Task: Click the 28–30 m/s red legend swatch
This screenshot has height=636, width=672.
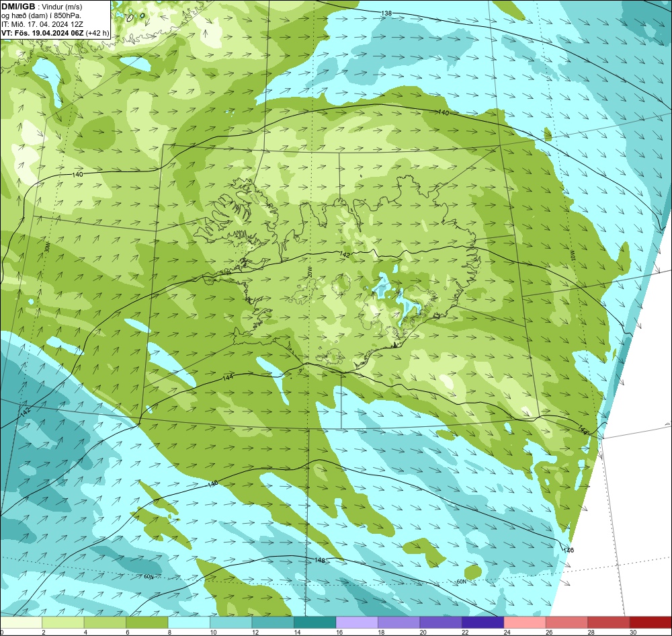Action: 609,623
